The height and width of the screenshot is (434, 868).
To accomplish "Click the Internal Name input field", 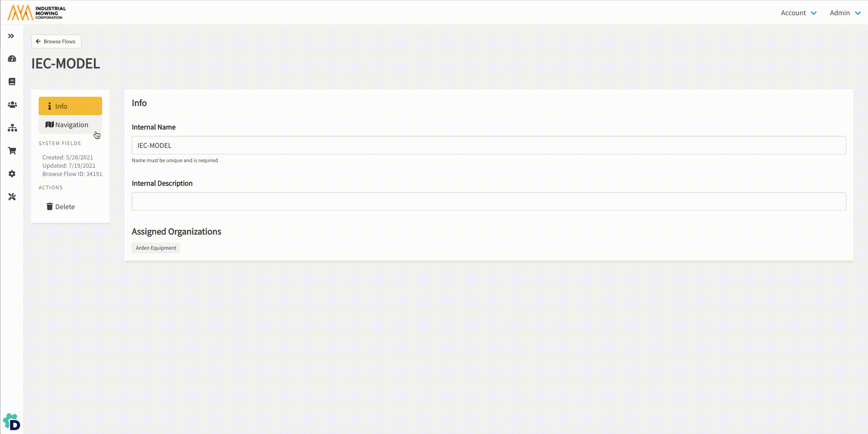I will click(x=488, y=146).
